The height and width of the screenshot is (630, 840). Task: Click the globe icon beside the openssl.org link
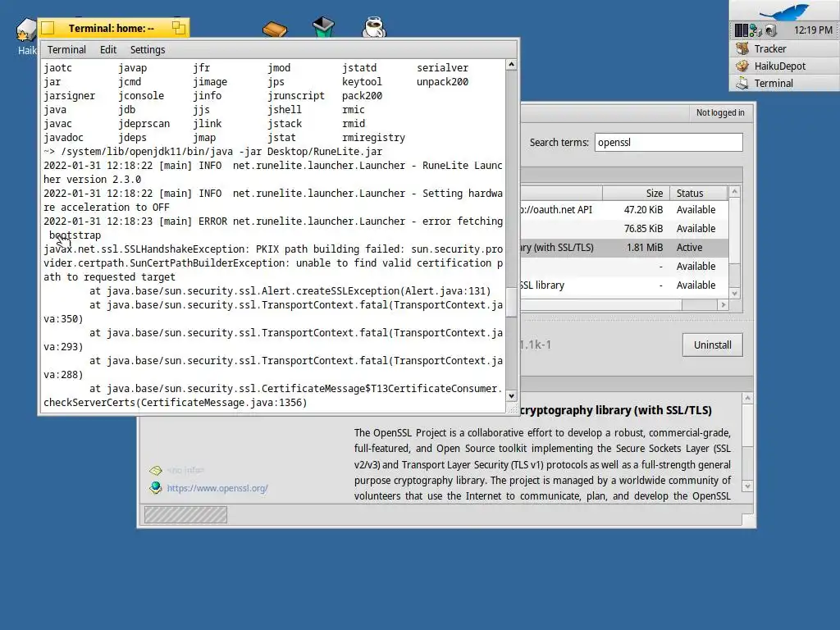tap(155, 487)
